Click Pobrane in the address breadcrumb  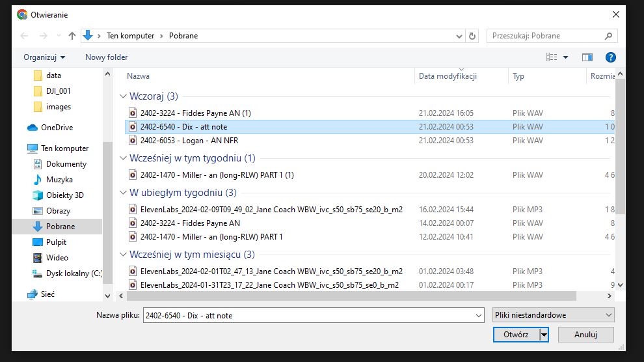[x=183, y=36]
